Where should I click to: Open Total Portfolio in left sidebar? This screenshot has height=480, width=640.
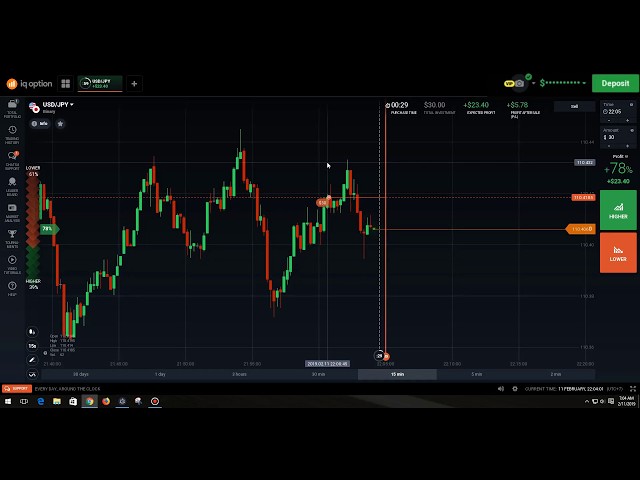[12, 106]
